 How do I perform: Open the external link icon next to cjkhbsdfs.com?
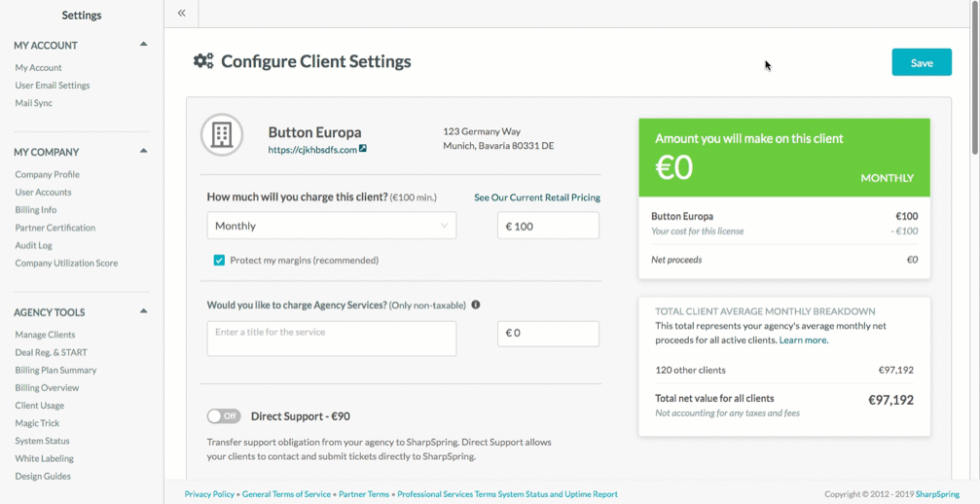point(363,149)
